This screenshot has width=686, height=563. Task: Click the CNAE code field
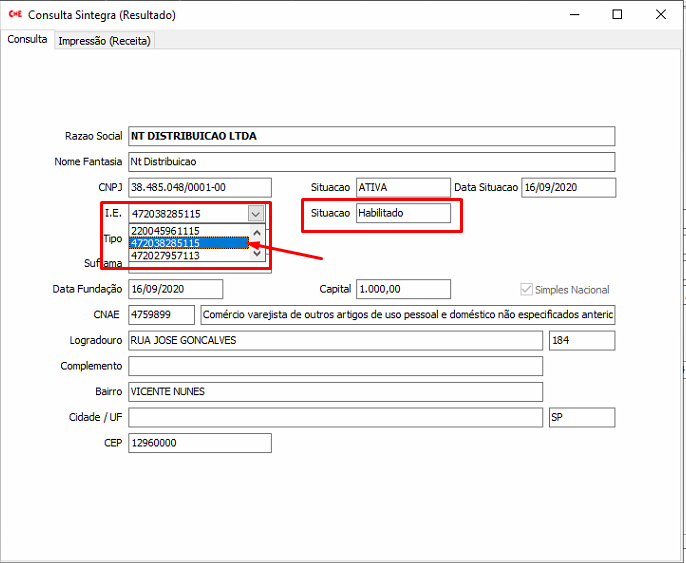coord(161,315)
